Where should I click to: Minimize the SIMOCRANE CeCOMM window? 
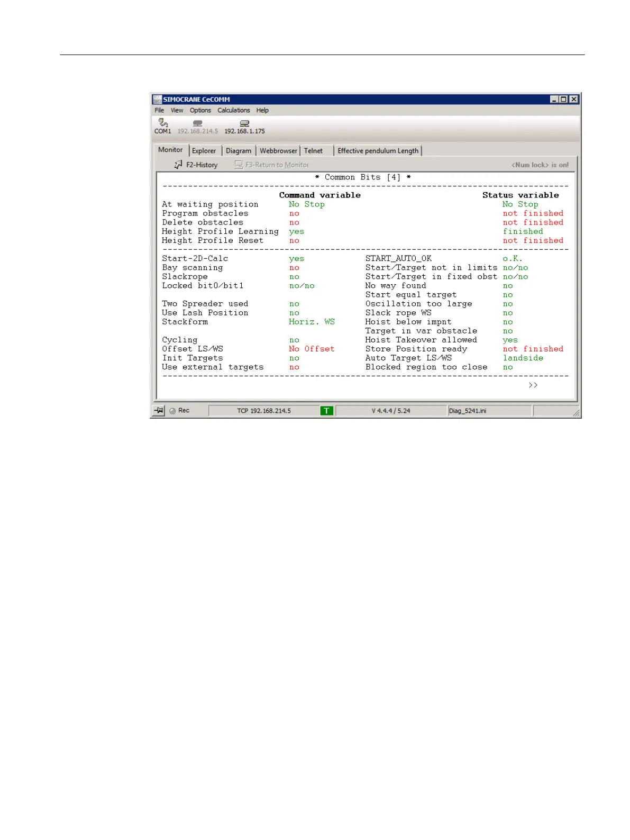tap(554, 100)
